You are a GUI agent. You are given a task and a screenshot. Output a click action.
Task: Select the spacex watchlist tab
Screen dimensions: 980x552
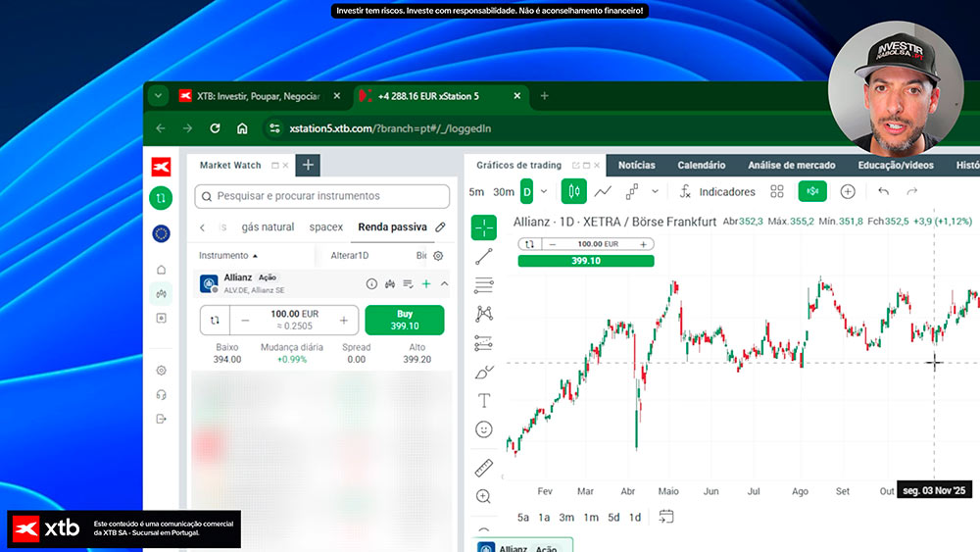pyautogui.click(x=326, y=226)
